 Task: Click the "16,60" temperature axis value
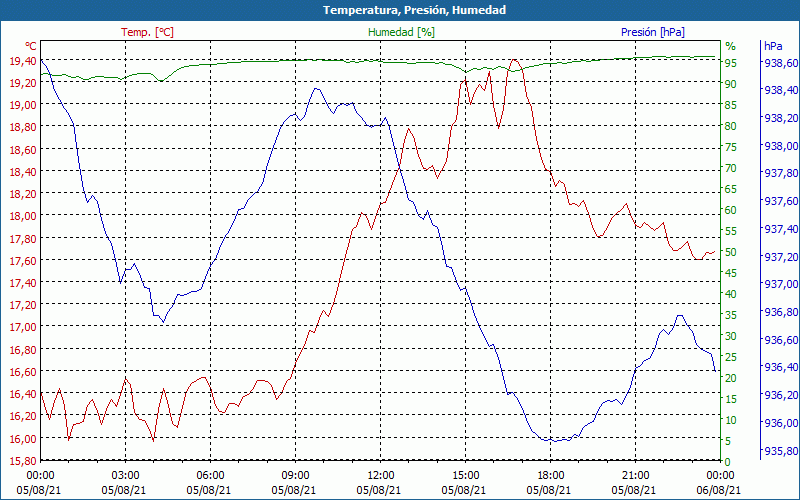[22, 371]
